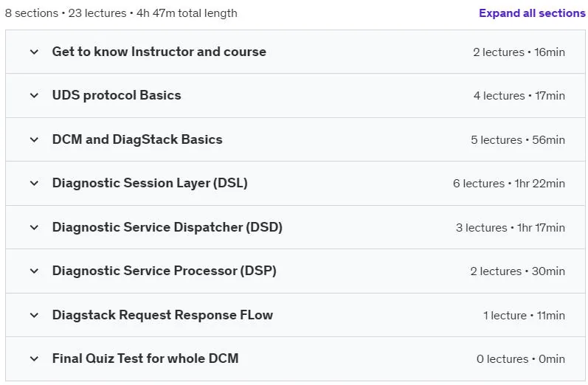Expand chevron beside DCM and DiagStack Basics
The height and width of the screenshot is (385, 588).
[x=34, y=140]
